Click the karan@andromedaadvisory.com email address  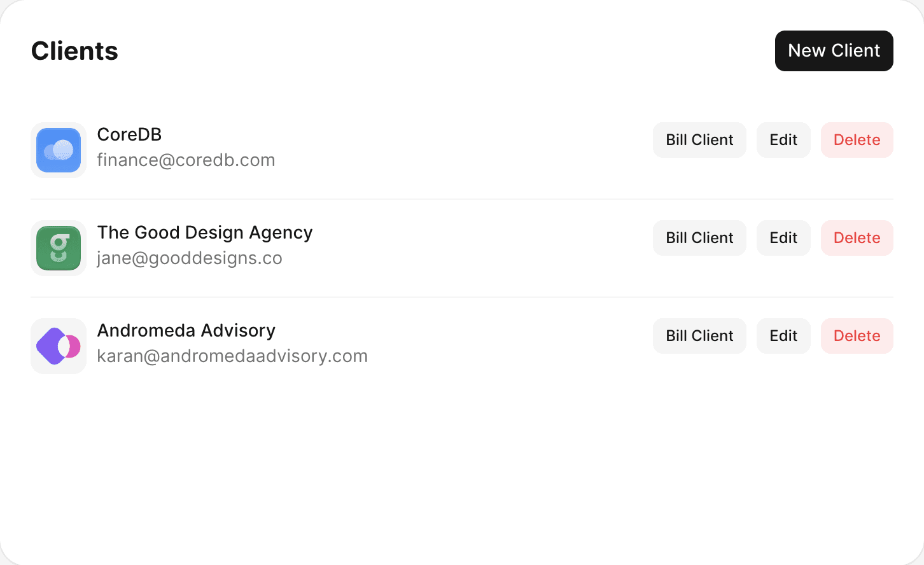pyautogui.click(x=232, y=356)
